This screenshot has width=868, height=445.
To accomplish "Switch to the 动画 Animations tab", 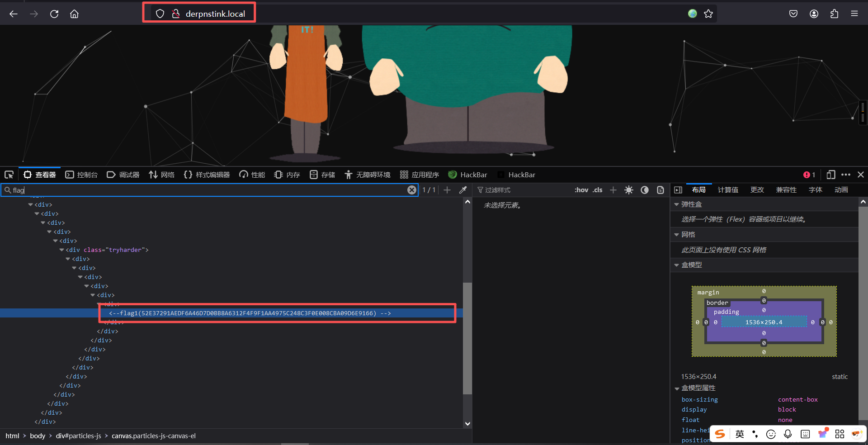I will (x=841, y=190).
